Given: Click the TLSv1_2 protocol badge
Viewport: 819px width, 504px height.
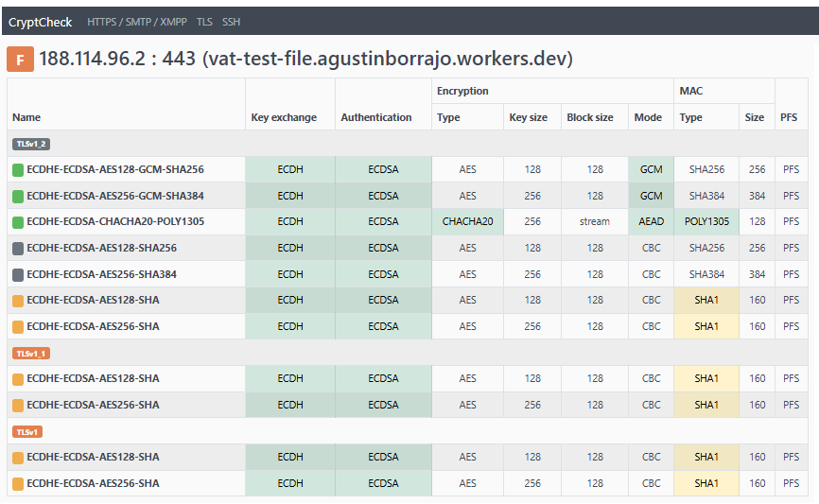Looking at the screenshot, I should pos(28,144).
